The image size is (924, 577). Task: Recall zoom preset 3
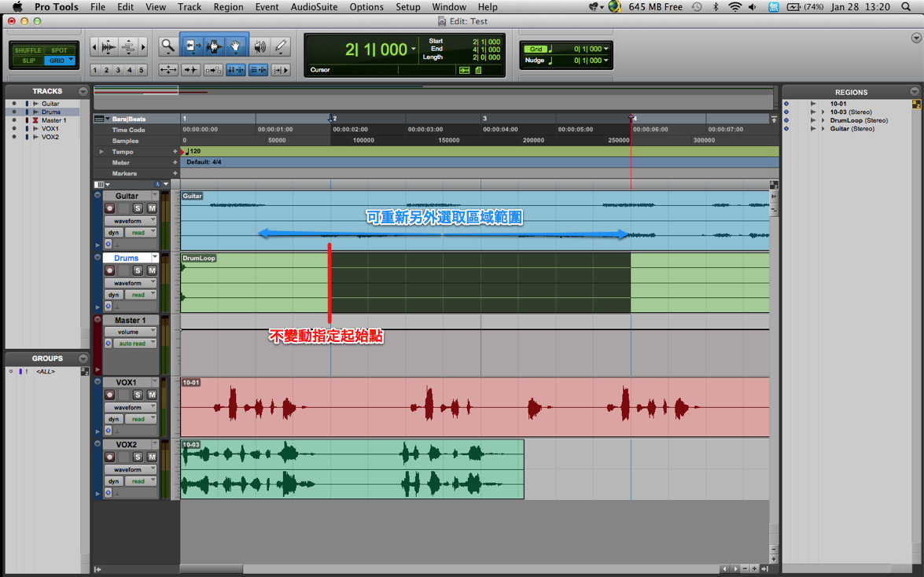[118, 69]
